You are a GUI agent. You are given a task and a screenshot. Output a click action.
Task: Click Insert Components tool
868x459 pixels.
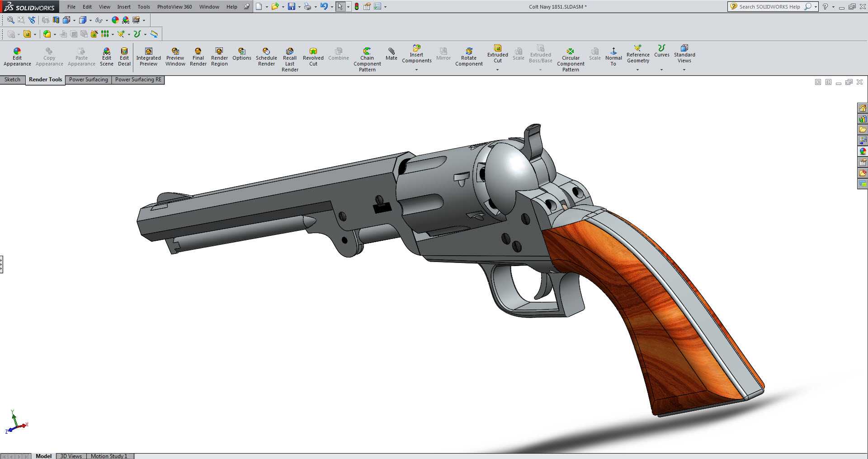coord(416,54)
